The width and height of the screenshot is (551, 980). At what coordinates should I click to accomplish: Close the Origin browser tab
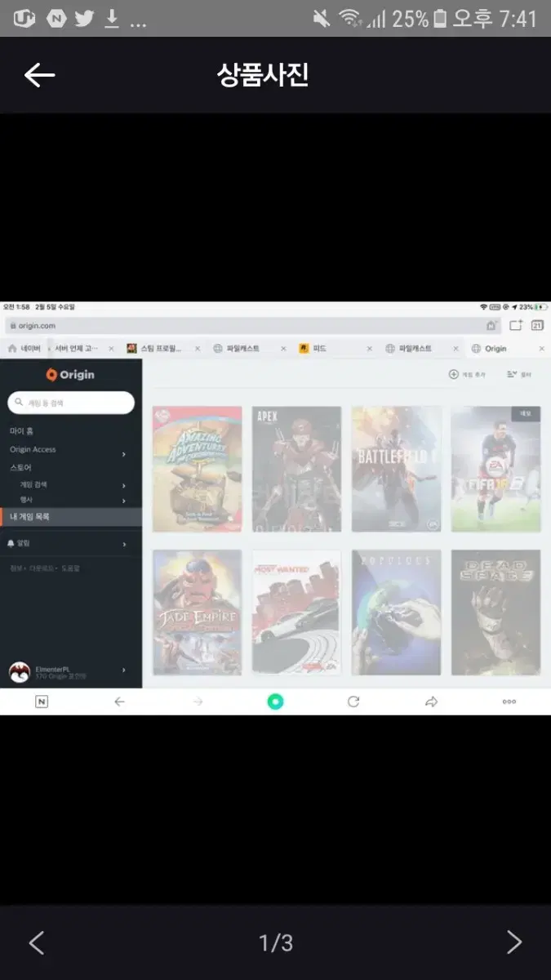click(541, 349)
